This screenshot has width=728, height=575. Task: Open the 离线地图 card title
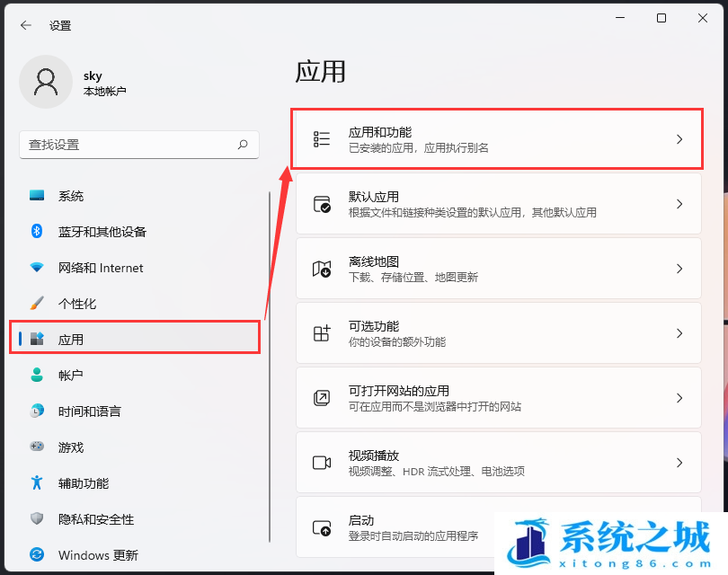pos(374,261)
